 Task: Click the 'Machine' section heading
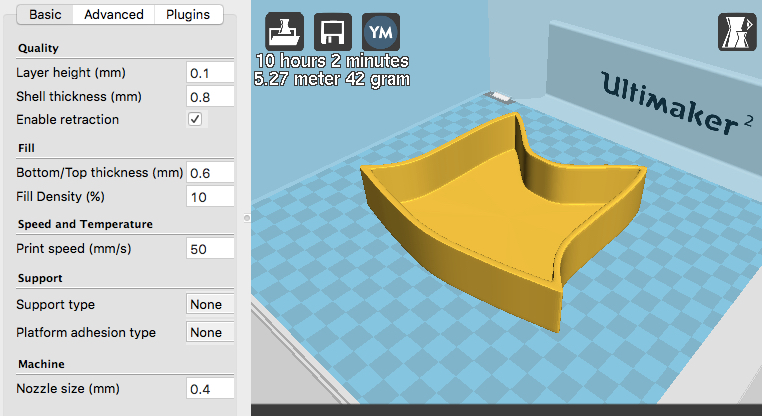(x=41, y=364)
